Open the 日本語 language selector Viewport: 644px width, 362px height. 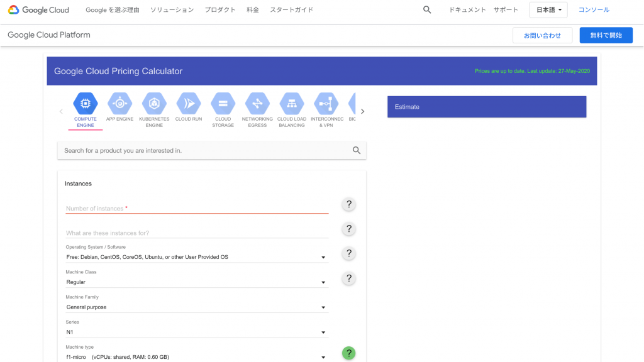click(x=548, y=10)
